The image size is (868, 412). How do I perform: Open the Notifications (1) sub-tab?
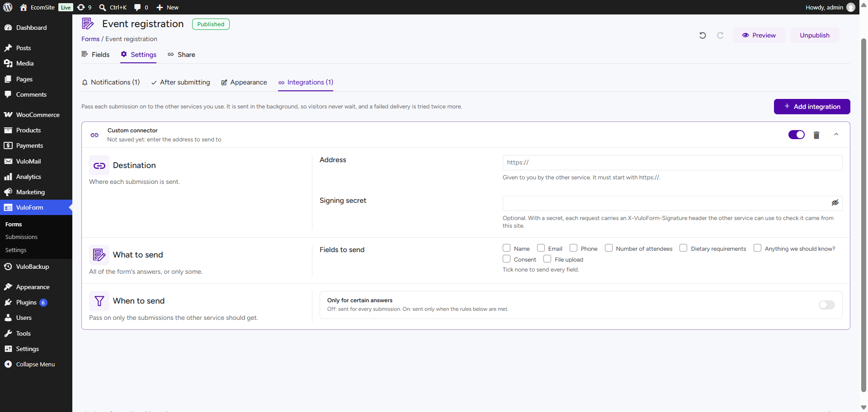tap(111, 82)
